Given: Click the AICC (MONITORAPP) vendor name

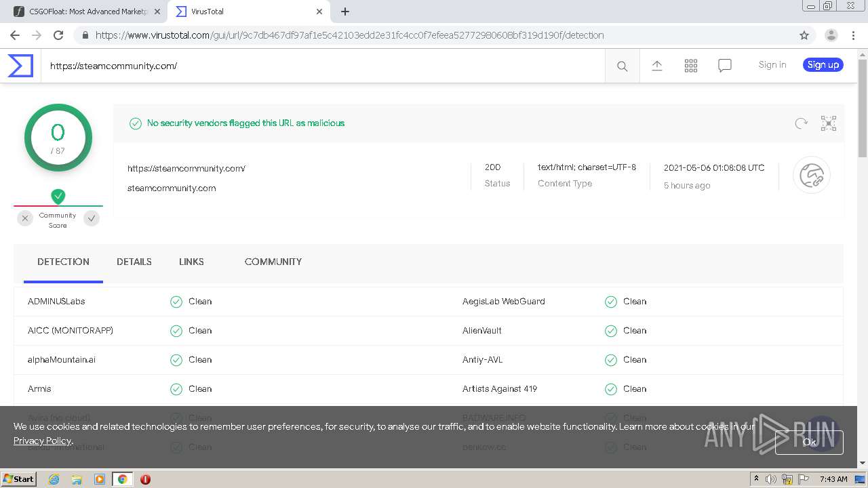Looking at the screenshot, I should coord(71,331).
